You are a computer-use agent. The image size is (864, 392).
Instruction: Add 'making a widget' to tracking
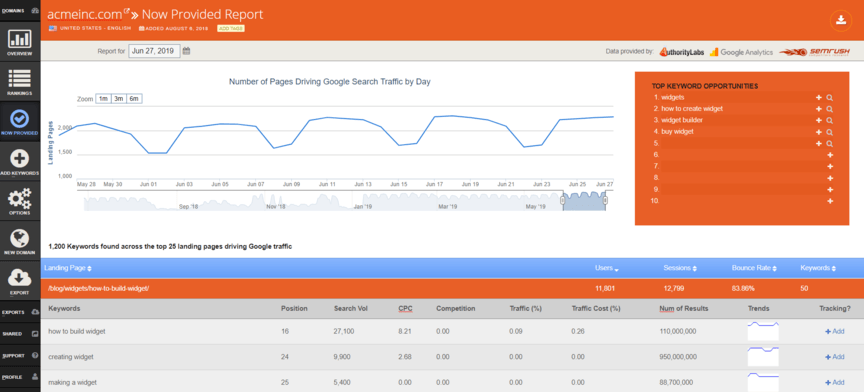pyautogui.click(x=834, y=382)
